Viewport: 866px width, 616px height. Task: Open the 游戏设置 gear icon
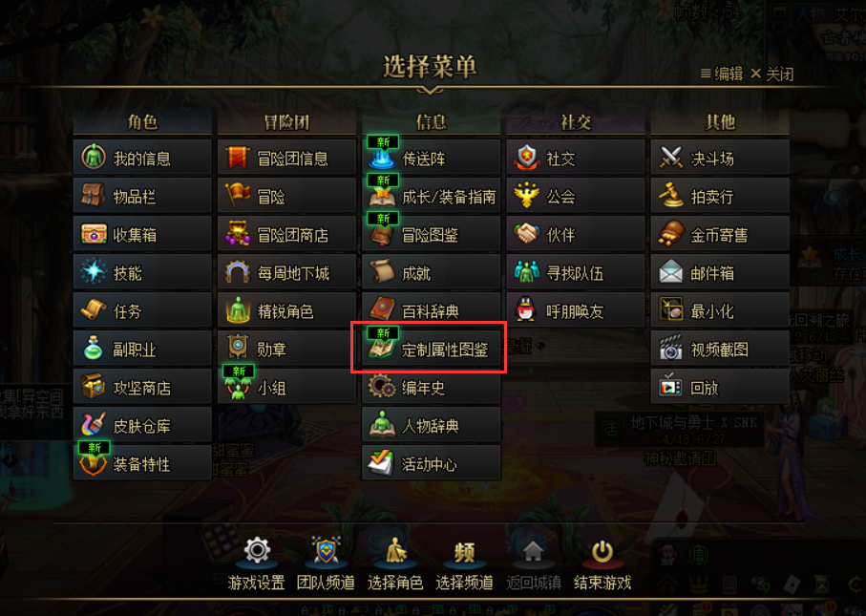257,550
